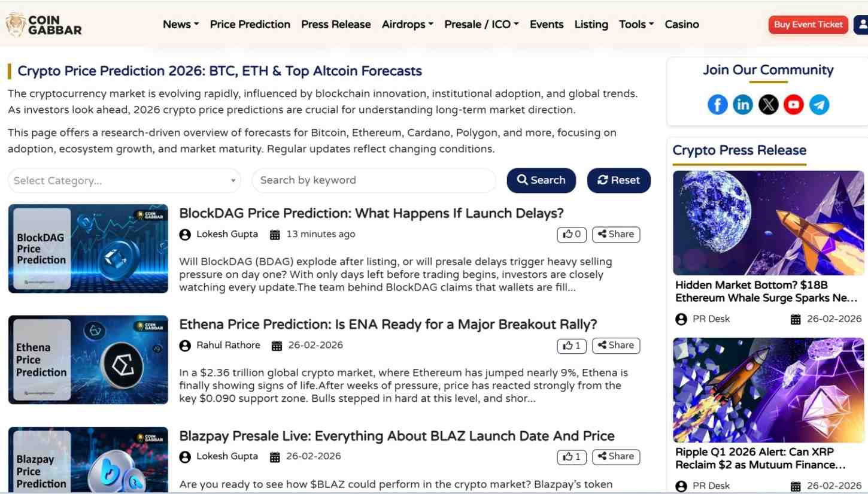Open the Telegram community icon

[x=819, y=105]
